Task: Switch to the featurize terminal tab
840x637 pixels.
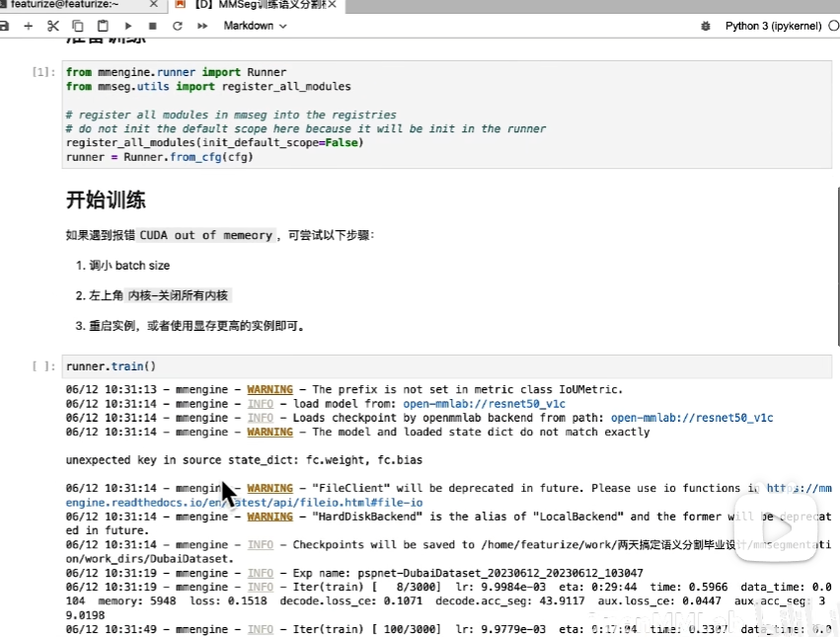Action: tap(69, 5)
